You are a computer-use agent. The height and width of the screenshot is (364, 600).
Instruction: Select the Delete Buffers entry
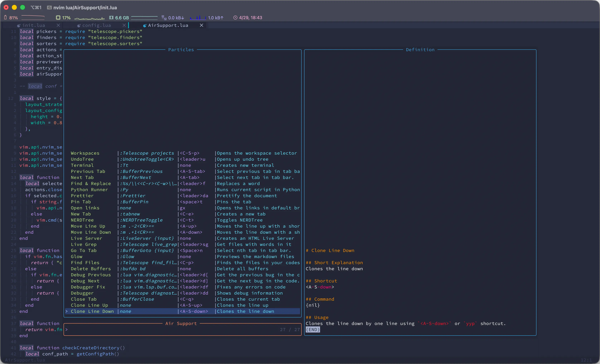(182, 269)
